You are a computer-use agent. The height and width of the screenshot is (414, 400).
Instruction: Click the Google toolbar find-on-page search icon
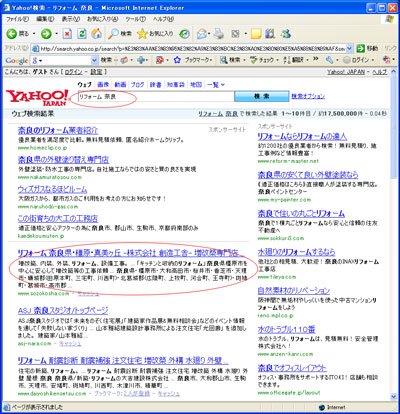point(224,60)
